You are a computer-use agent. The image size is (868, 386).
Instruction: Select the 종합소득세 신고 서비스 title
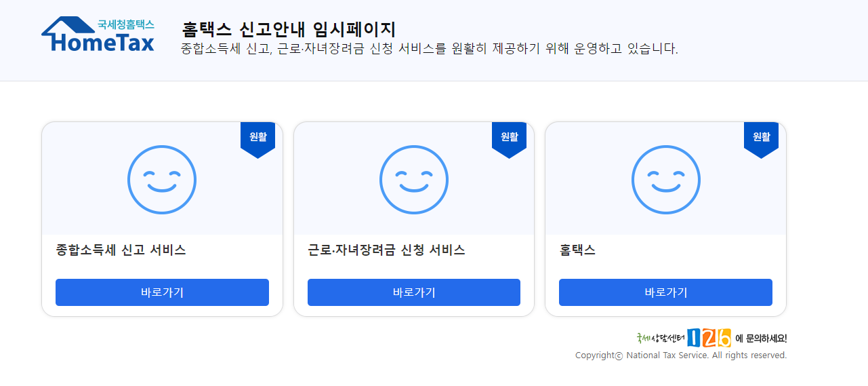121,250
